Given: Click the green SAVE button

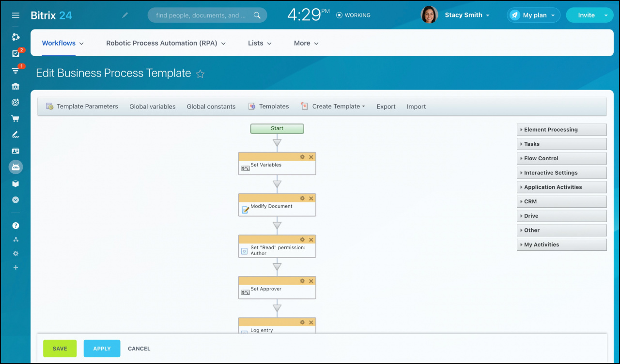Looking at the screenshot, I should [x=60, y=349].
